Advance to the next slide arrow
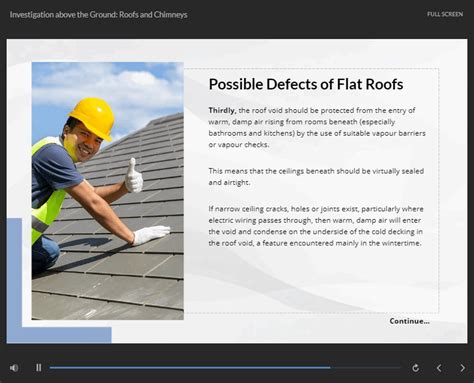This screenshot has height=383, width=474. tap(462, 368)
